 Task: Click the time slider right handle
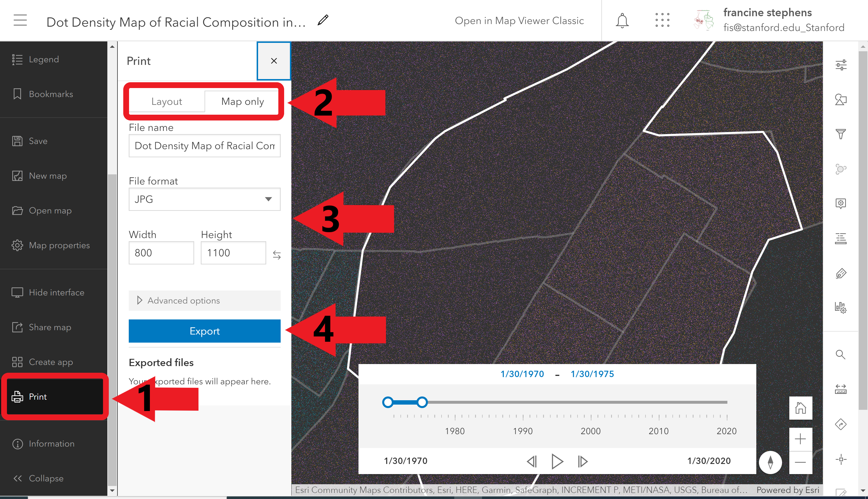pyautogui.click(x=422, y=402)
